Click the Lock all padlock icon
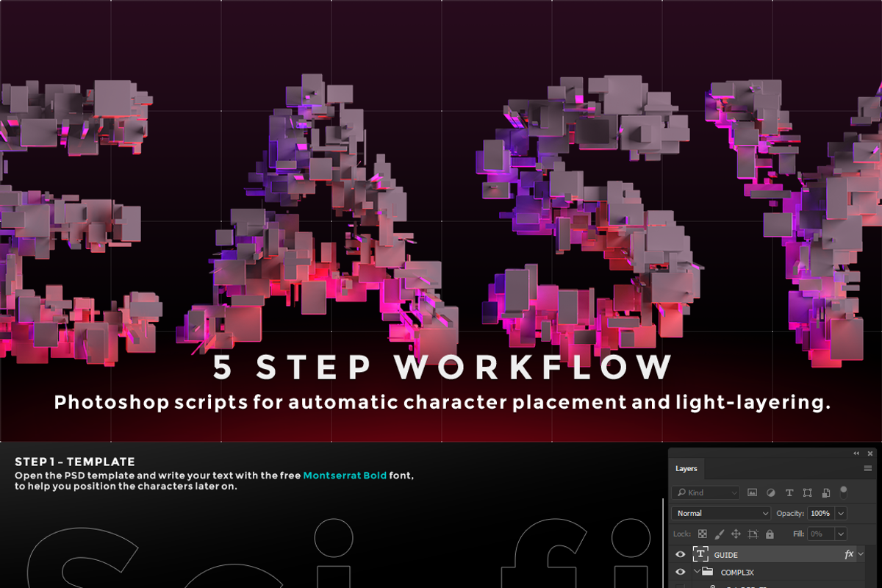The height and width of the screenshot is (588, 882). (x=770, y=534)
